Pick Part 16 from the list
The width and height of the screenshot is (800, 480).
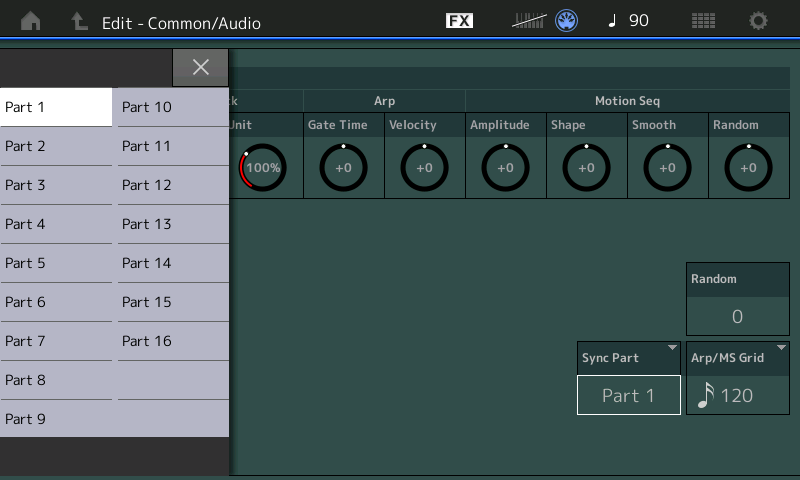[x=172, y=341]
